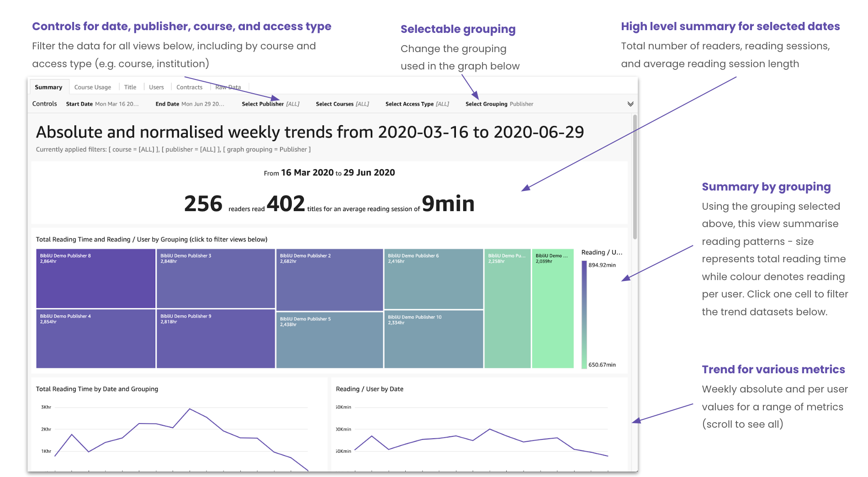Open the Title tab

130,87
